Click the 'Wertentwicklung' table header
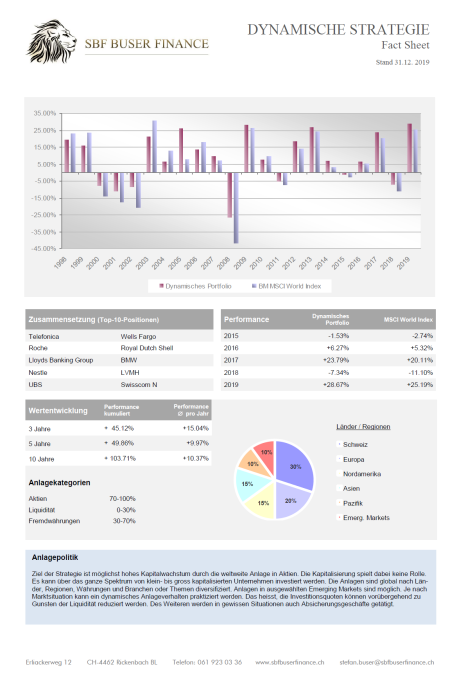466x686 pixels. point(58,410)
